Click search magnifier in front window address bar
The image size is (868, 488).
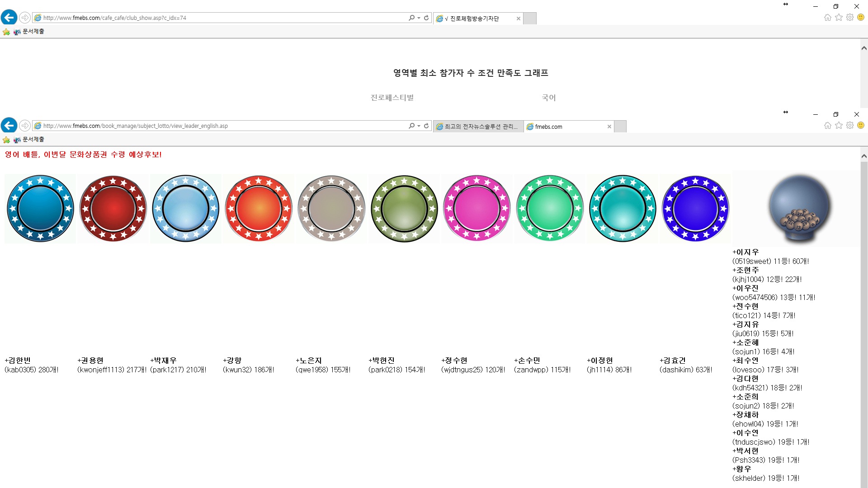click(411, 126)
